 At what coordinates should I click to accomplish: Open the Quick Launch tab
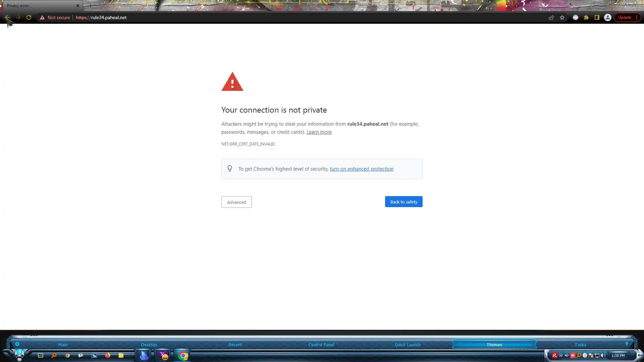pos(407,345)
